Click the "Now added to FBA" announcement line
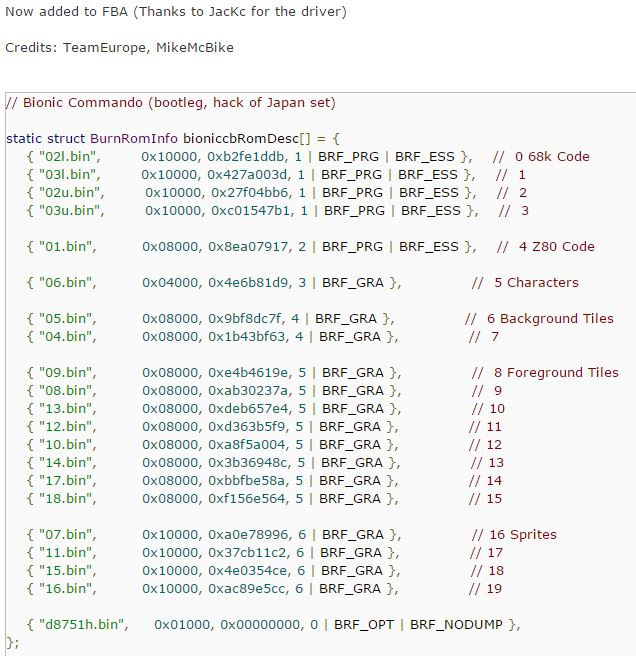Viewport: 636px width, 656px height. (x=176, y=12)
